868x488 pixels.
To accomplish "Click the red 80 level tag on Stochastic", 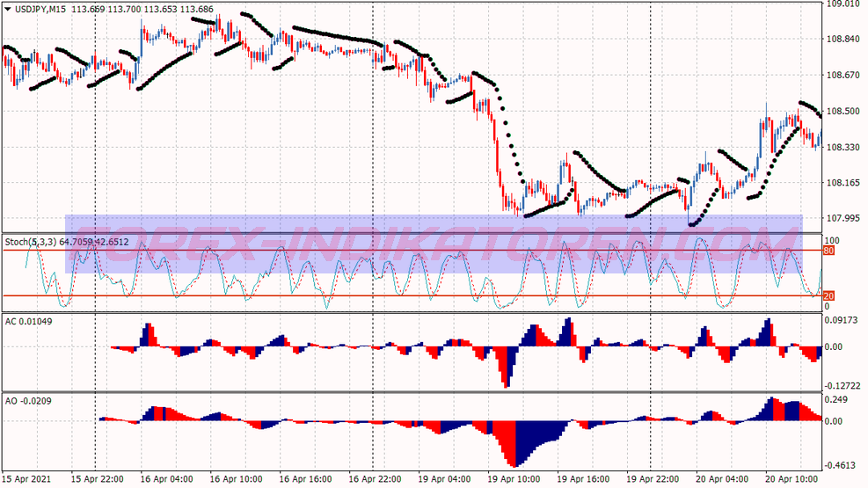I will (828, 251).
